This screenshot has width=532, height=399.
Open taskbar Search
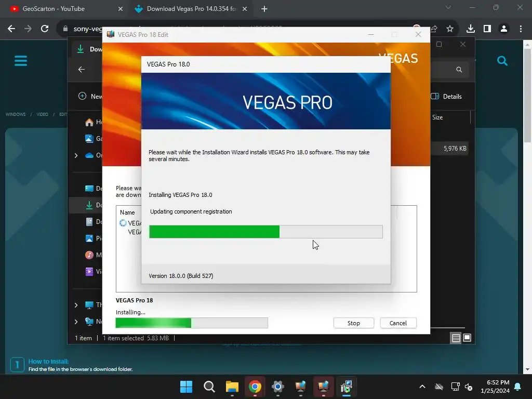pos(209,387)
